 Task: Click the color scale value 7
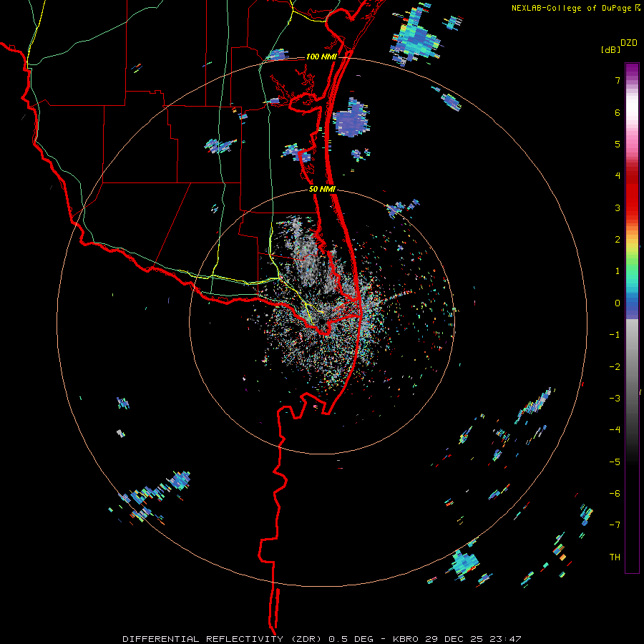pos(618,80)
